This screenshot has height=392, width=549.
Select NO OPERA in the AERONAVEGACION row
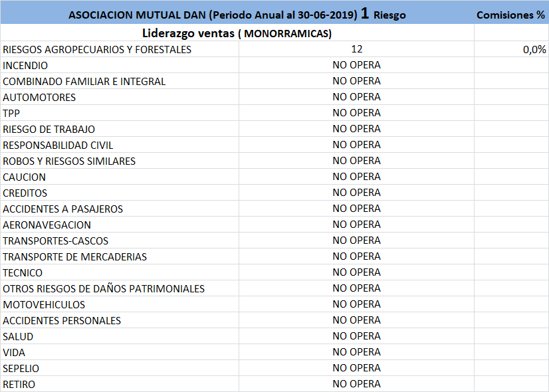coord(356,225)
